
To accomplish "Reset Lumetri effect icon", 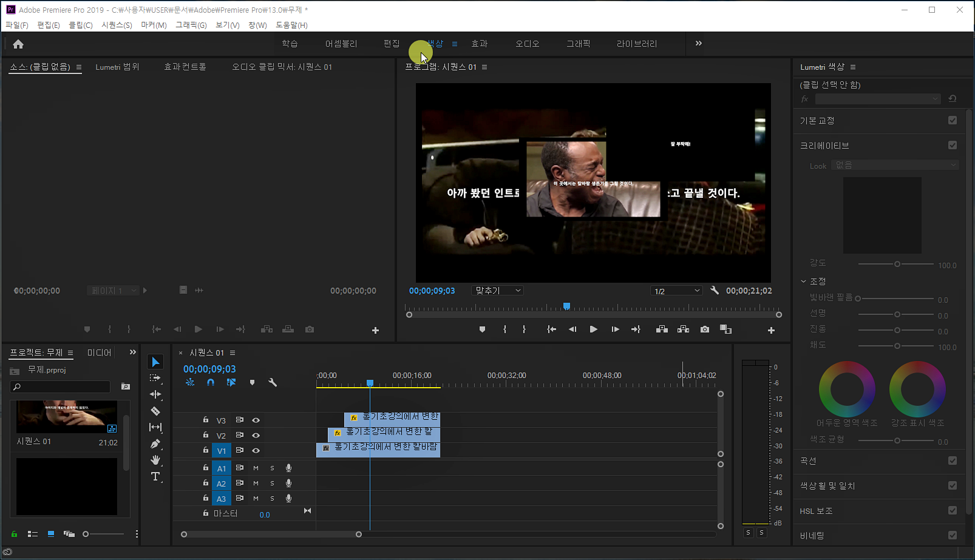I will (x=953, y=99).
